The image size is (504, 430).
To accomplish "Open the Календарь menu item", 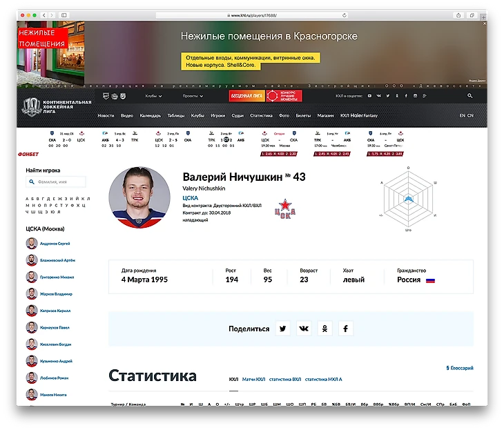I will (150, 115).
